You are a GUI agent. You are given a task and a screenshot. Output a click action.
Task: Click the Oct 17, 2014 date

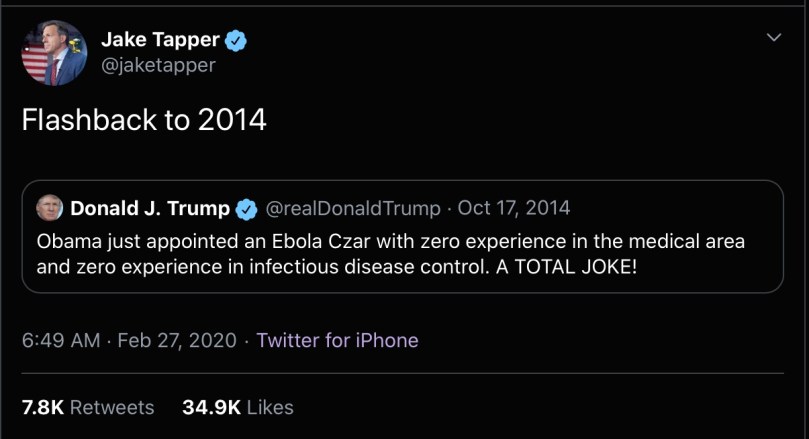[514, 208]
